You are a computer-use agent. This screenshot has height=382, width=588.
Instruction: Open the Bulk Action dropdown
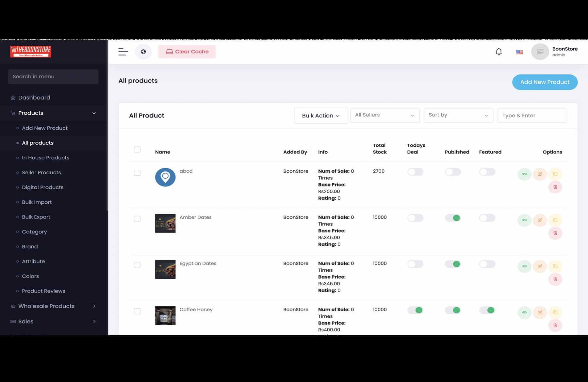(x=320, y=116)
